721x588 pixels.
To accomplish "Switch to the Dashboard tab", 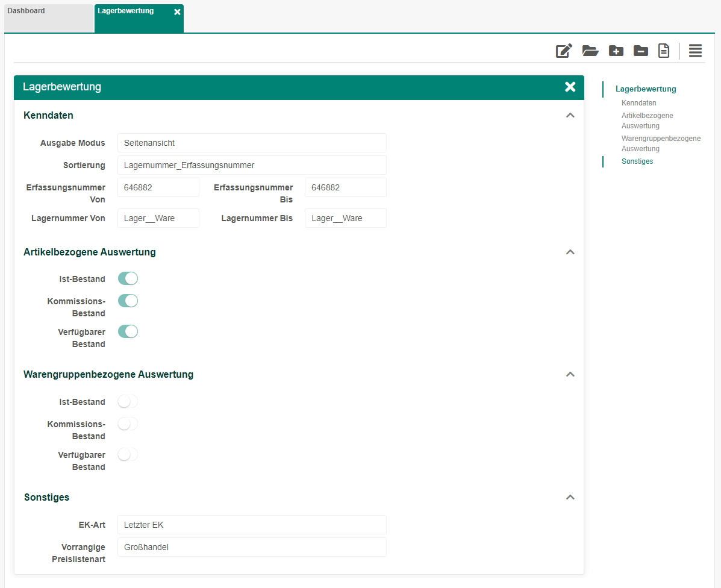I will pyautogui.click(x=48, y=17).
